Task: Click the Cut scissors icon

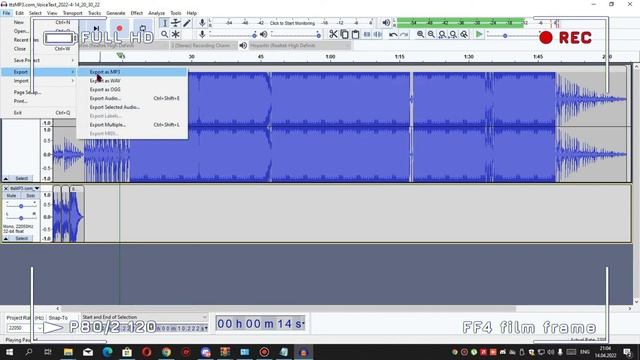Action: [x=333, y=34]
